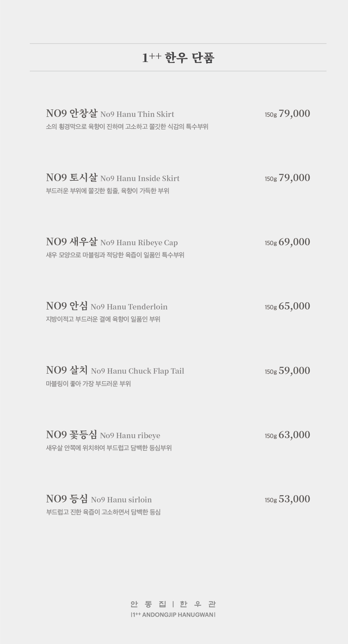Viewport: 348px width, 644px height.
Task: Select the NO9 안심 menu item
Action: (x=67, y=306)
